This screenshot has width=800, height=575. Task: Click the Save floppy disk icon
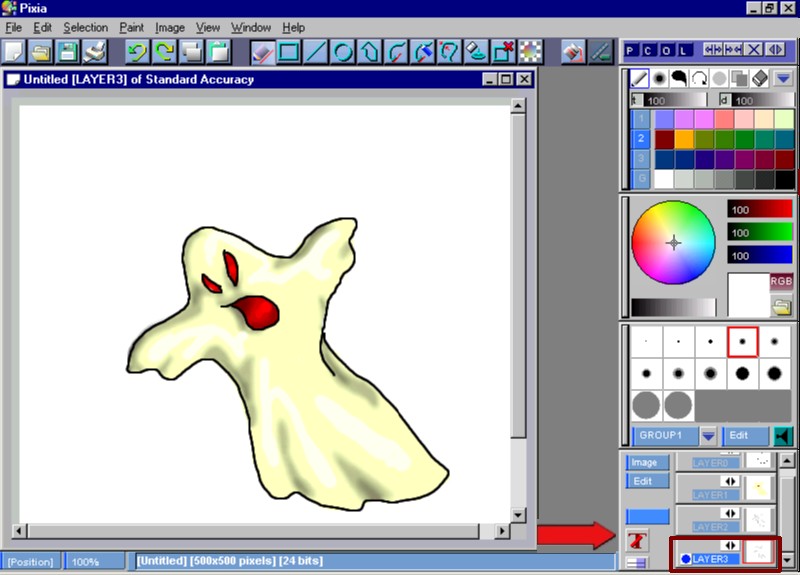pos(68,51)
